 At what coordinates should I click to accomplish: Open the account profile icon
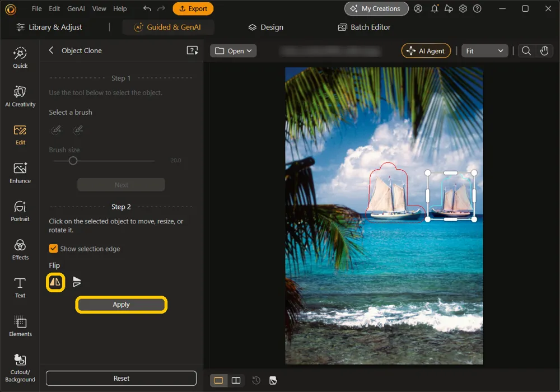coord(418,8)
